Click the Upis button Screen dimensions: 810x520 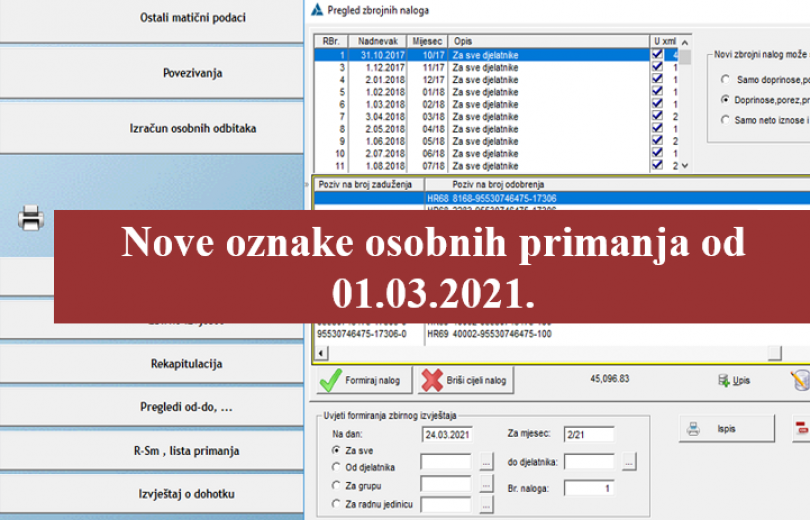pos(734,381)
